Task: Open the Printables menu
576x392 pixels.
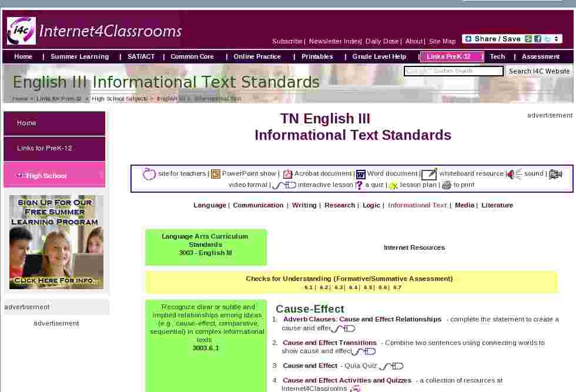Action: click(317, 56)
